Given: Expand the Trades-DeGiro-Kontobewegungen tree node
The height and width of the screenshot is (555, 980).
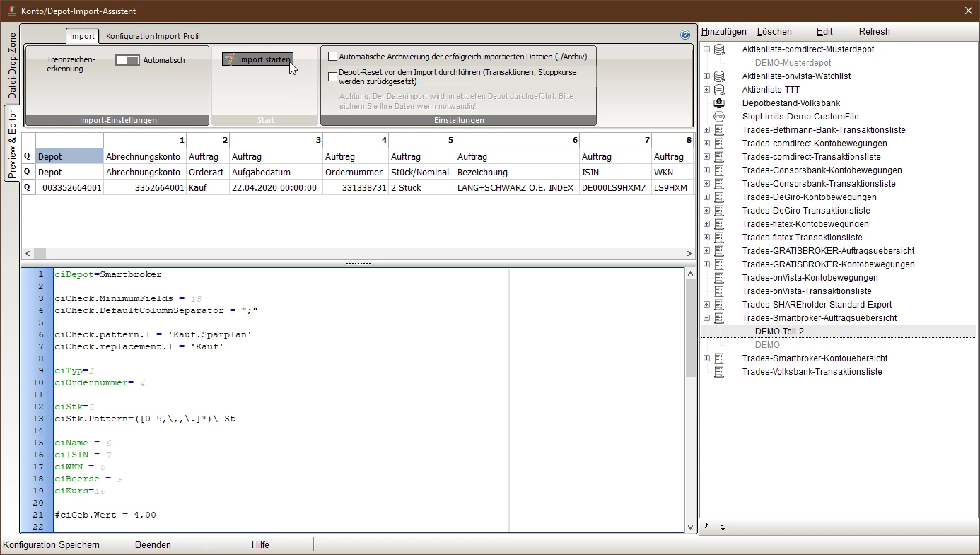Looking at the screenshot, I should coord(706,197).
